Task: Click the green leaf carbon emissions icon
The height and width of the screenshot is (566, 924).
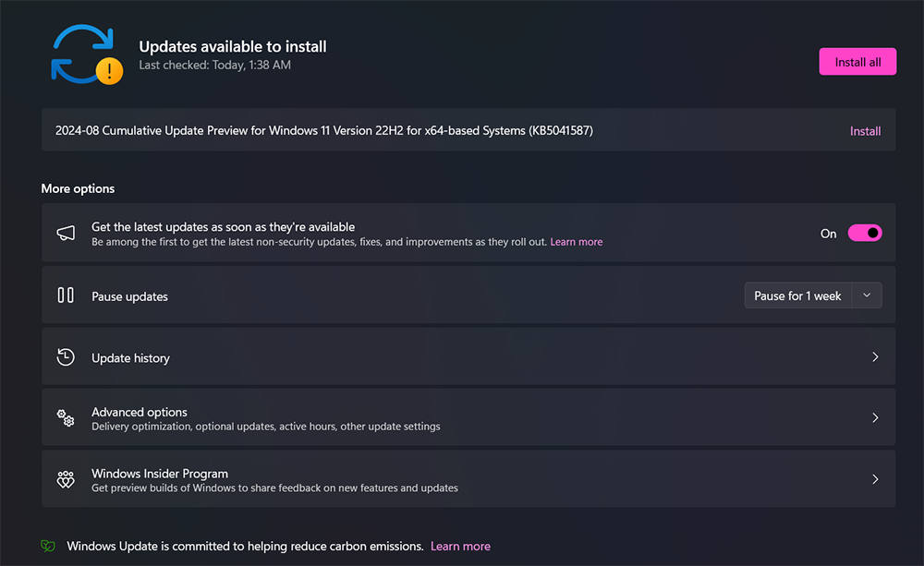Action: click(48, 546)
